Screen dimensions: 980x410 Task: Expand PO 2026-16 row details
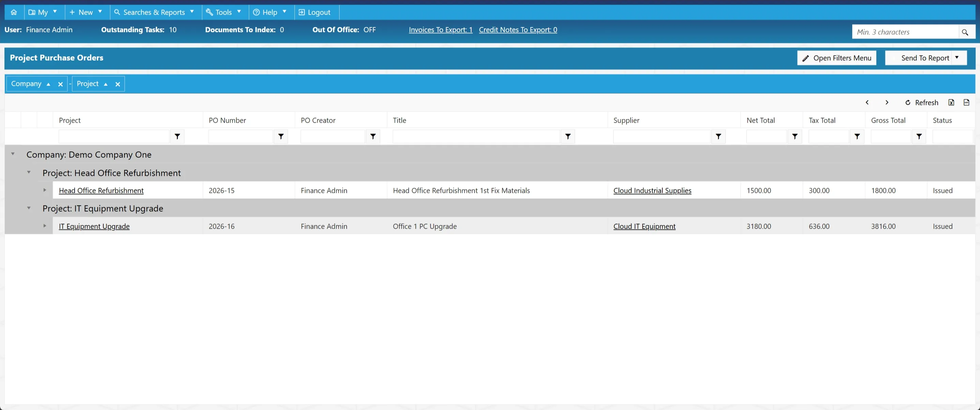click(45, 226)
